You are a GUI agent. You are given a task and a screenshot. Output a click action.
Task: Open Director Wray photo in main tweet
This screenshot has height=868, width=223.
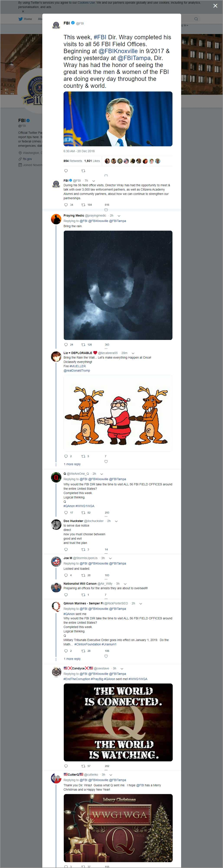(118, 119)
